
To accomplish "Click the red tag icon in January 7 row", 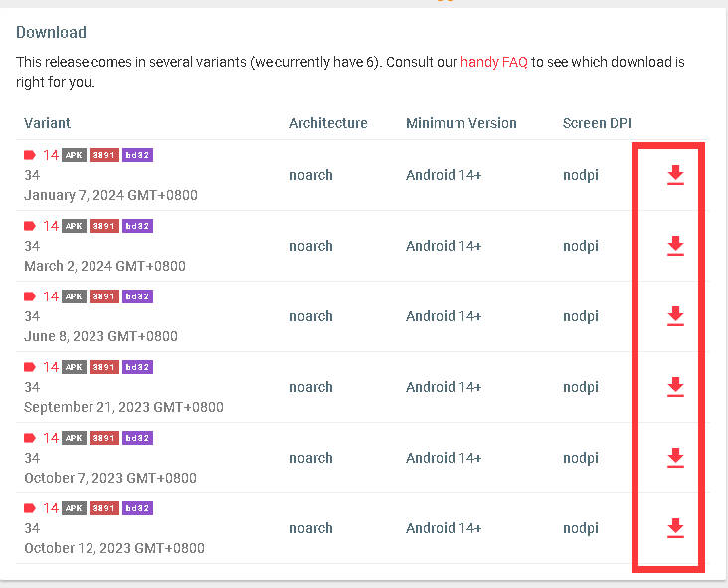I will tap(30, 155).
